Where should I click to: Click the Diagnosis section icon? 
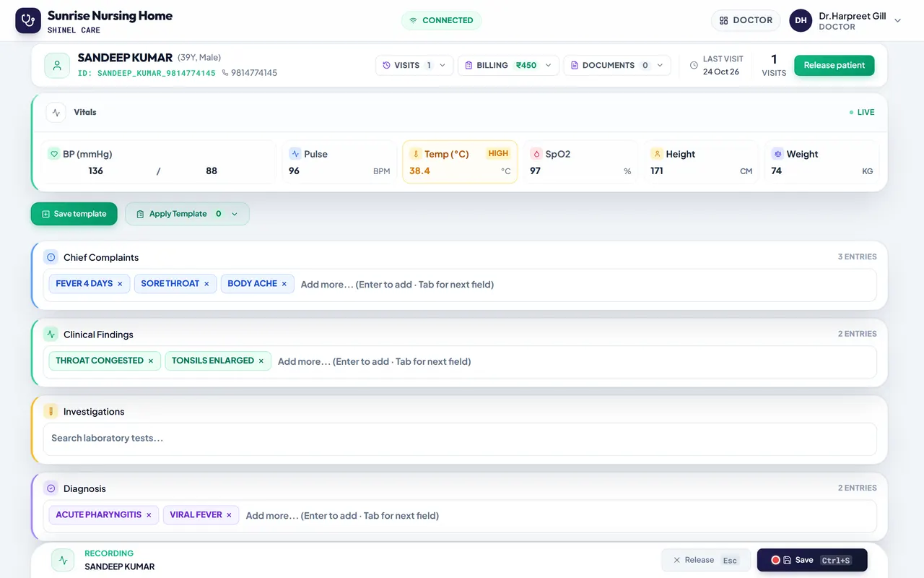pos(51,488)
